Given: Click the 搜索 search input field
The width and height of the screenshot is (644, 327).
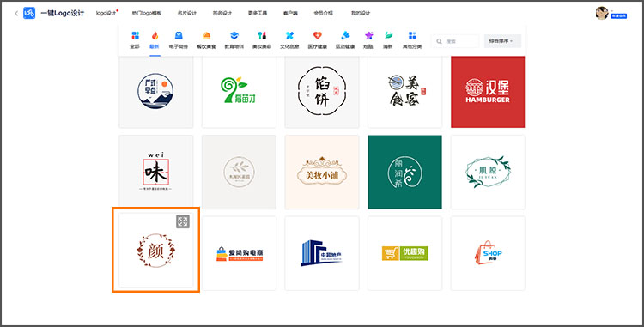Looking at the screenshot, I should click(455, 41).
